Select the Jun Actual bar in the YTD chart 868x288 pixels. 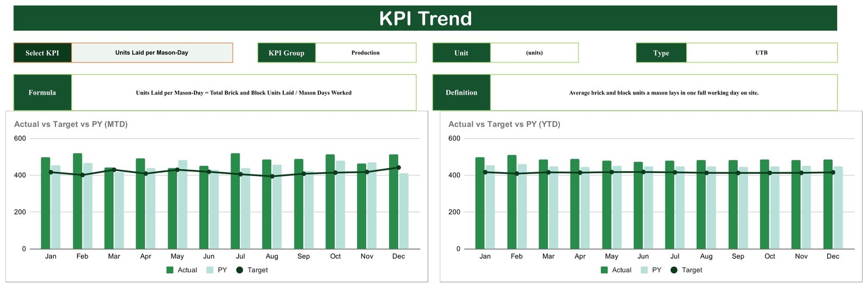tap(639, 205)
